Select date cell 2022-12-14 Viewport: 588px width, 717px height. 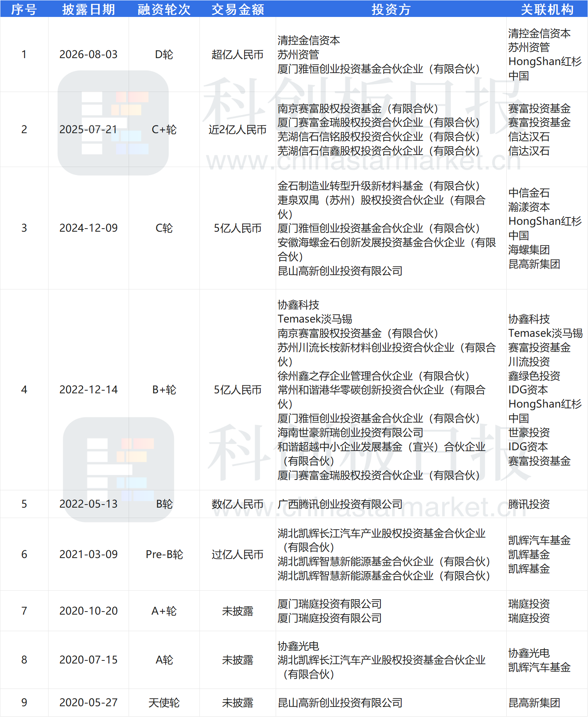tap(89, 389)
